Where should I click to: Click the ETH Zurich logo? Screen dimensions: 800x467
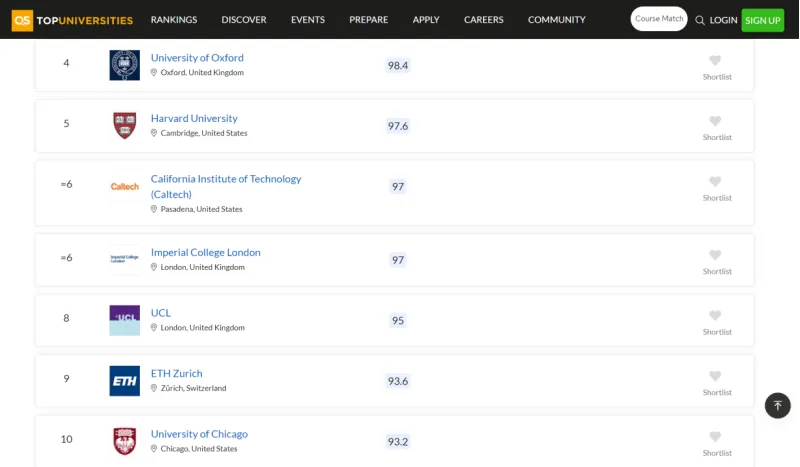[125, 381]
